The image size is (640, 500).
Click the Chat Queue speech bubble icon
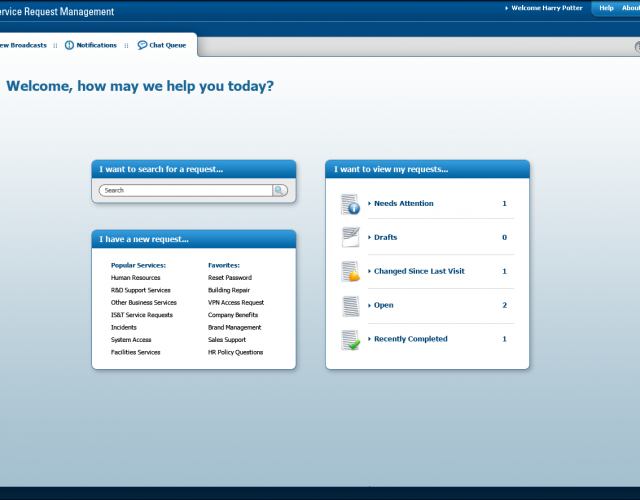click(142, 45)
